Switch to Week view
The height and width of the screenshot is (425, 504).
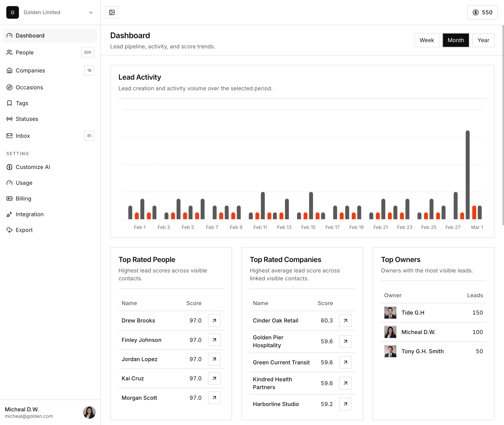[427, 40]
